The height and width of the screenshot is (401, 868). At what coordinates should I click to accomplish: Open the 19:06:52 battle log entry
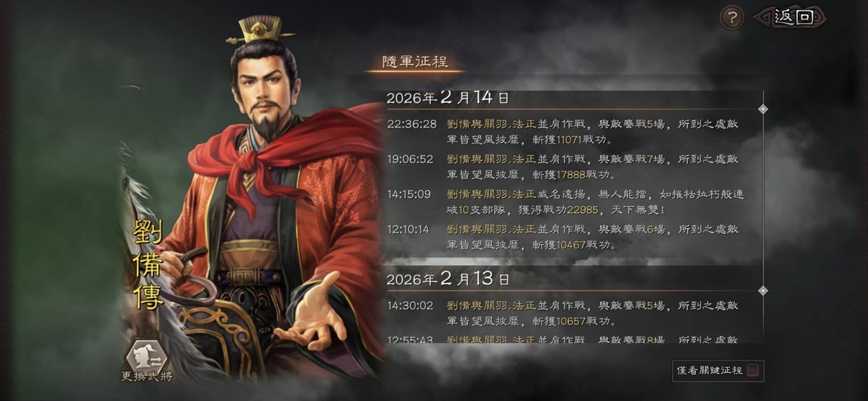tap(563, 167)
